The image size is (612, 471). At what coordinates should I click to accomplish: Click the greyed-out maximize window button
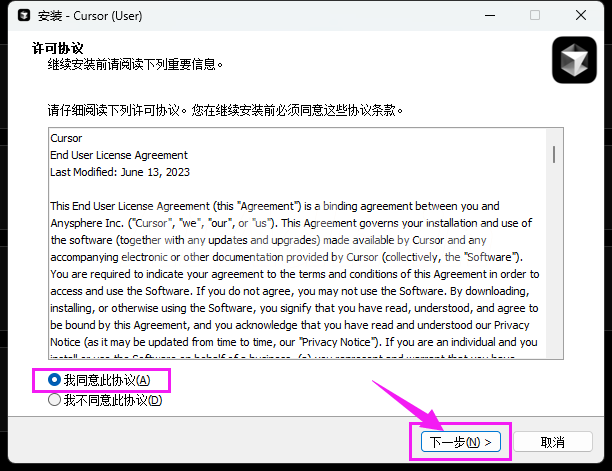click(x=535, y=16)
